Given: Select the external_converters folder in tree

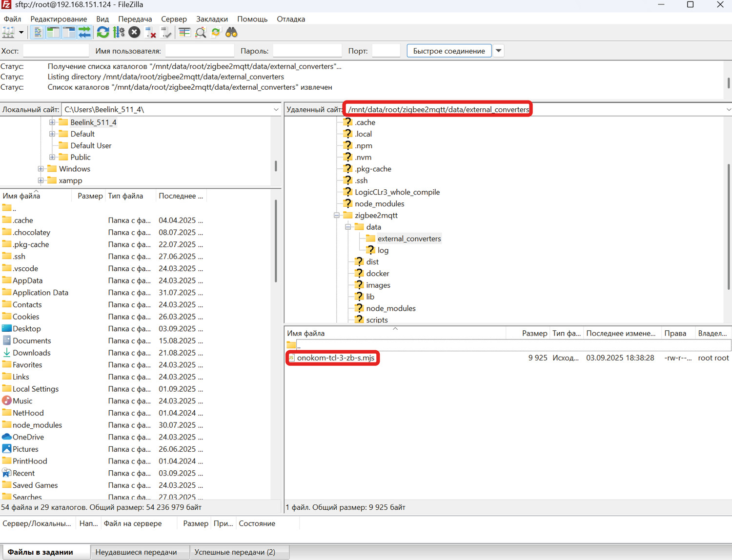Looking at the screenshot, I should tap(409, 239).
